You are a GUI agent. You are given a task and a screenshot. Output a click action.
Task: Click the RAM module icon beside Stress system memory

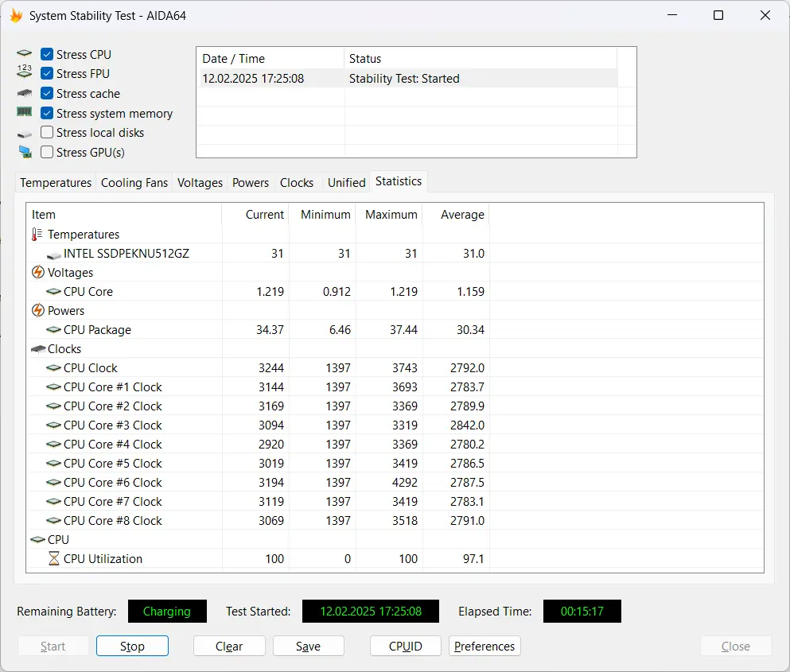(24, 112)
